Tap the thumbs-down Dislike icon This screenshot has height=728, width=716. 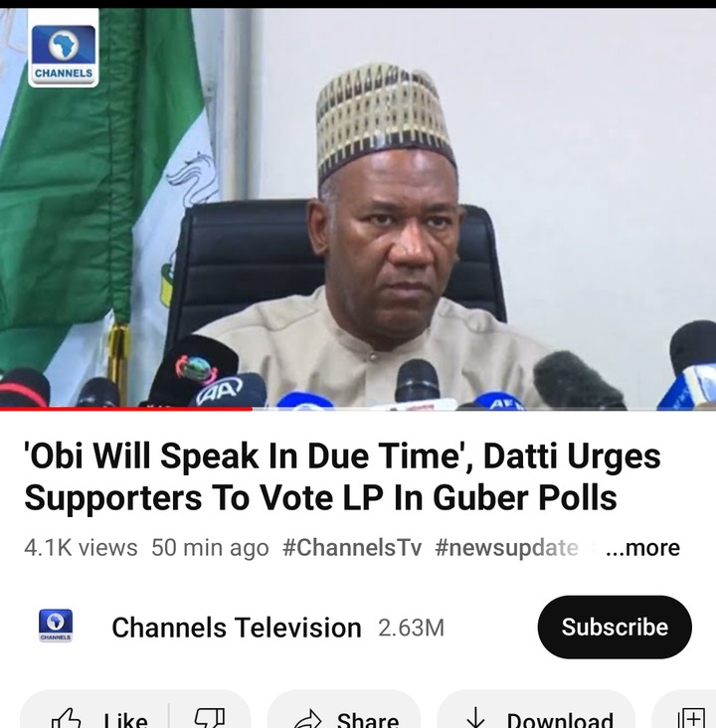210,718
